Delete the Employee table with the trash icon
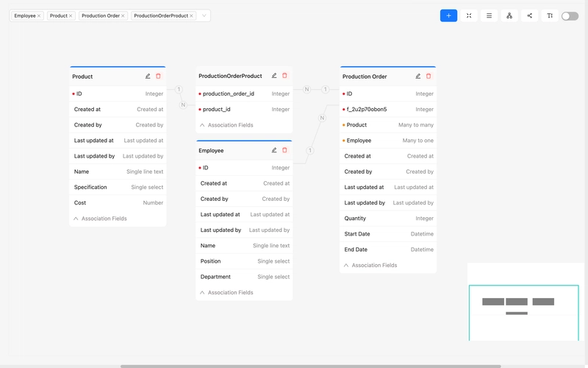Viewport: 588px width, 368px height. click(284, 150)
